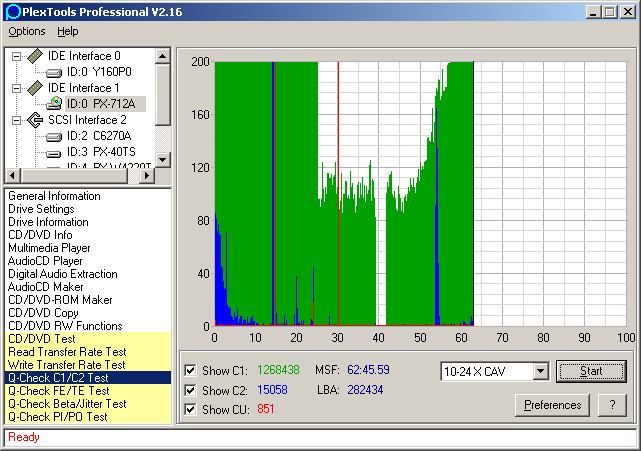This screenshot has width=641, height=451.
Task: Select Q-Check Beta/Jitter Test
Action: pos(88,404)
